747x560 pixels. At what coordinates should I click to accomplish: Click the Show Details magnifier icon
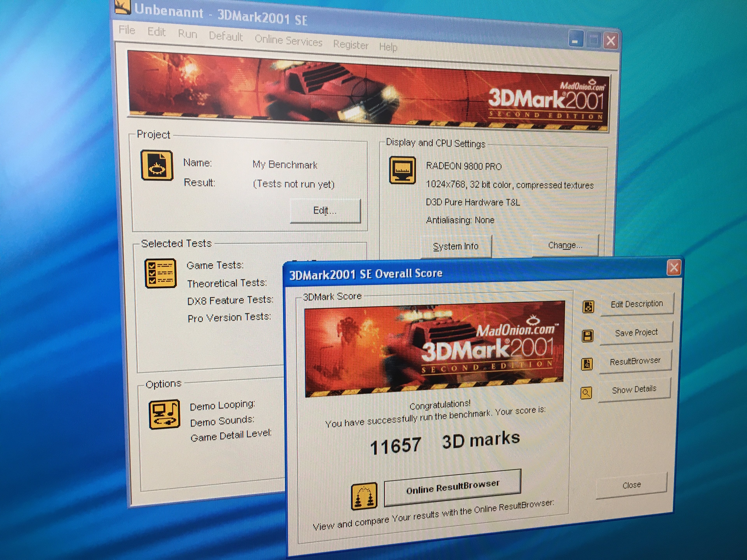[x=586, y=393]
